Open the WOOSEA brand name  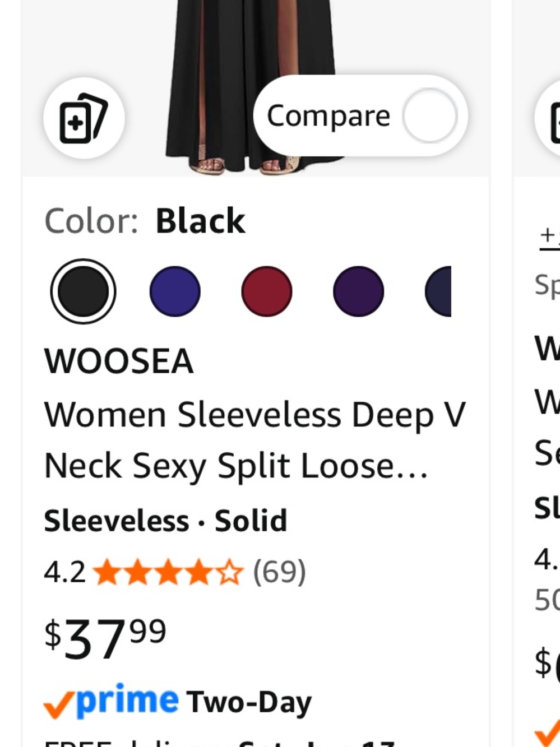tap(119, 361)
